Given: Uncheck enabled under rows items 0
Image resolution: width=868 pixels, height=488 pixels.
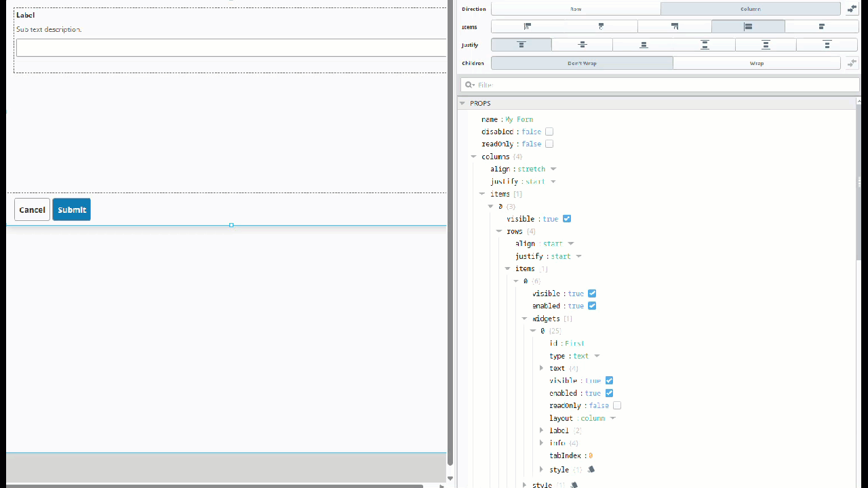Looking at the screenshot, I should [x=592, y=306].
